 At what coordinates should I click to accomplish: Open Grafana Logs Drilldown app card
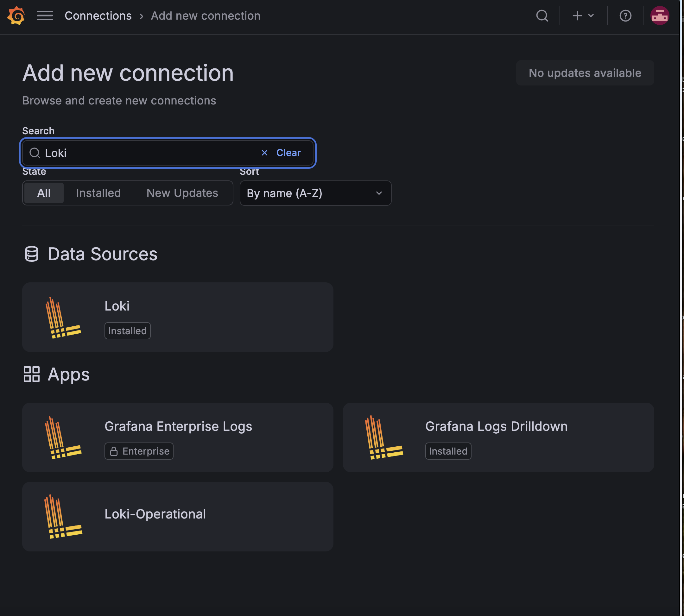[498, 438]
